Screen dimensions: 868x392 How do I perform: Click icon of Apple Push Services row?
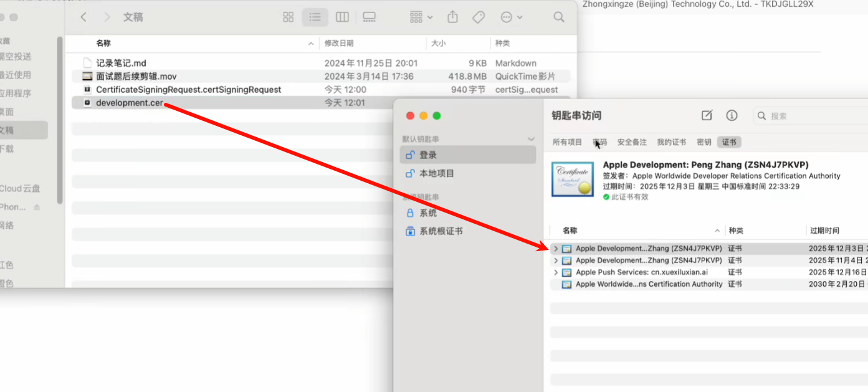pyautogui.click(x=566, y=272)
